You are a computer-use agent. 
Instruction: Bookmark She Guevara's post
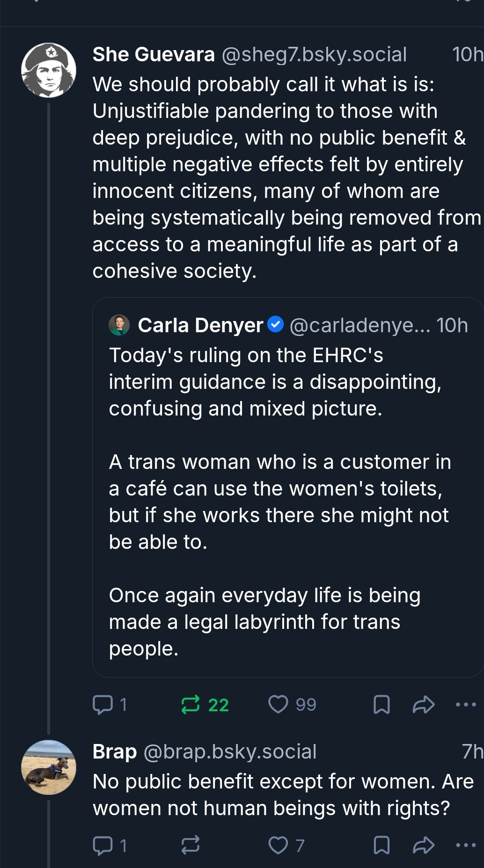(x=381, y=705)
